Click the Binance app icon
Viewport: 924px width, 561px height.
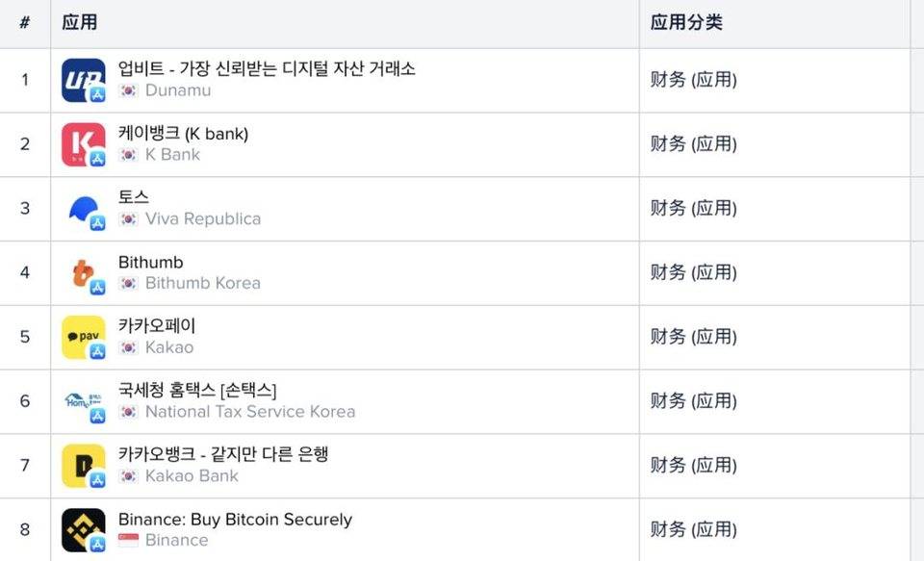(83, 530)
